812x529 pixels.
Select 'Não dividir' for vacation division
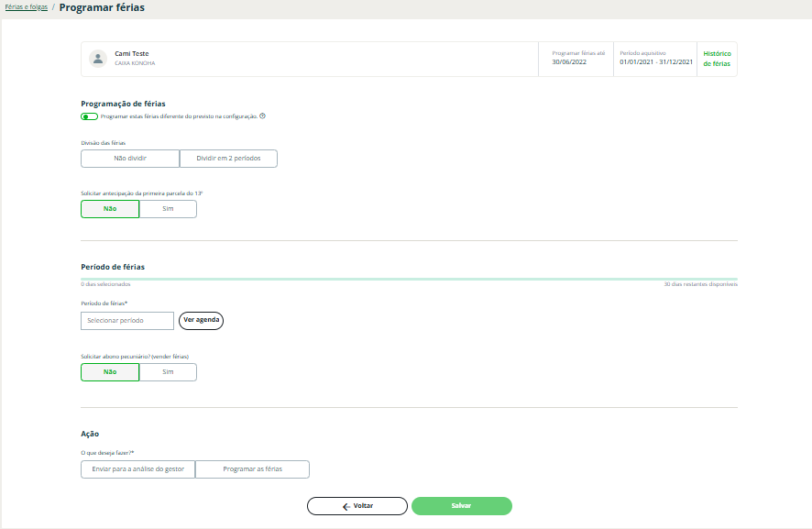(130, 159)
